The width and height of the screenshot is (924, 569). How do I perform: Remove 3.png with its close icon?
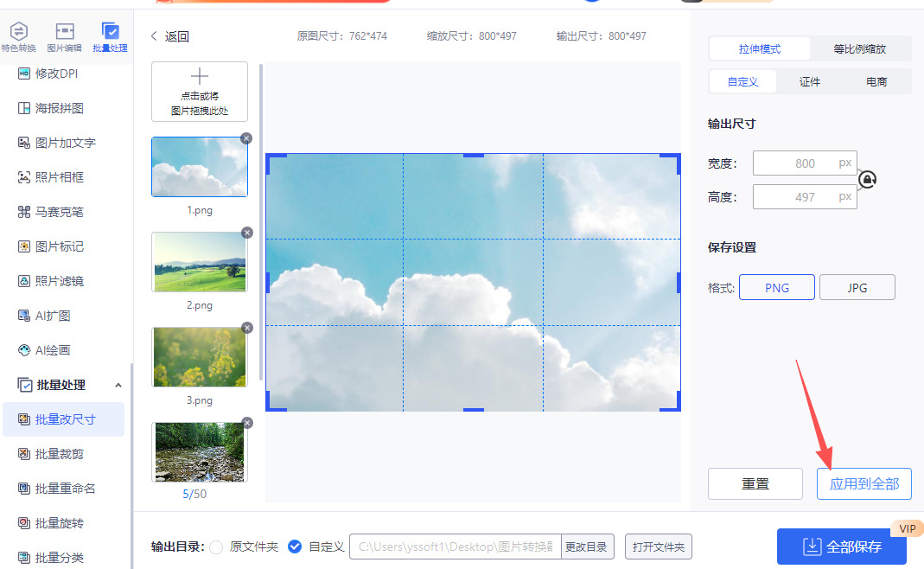pyautogui.click(x=247, y=328)
